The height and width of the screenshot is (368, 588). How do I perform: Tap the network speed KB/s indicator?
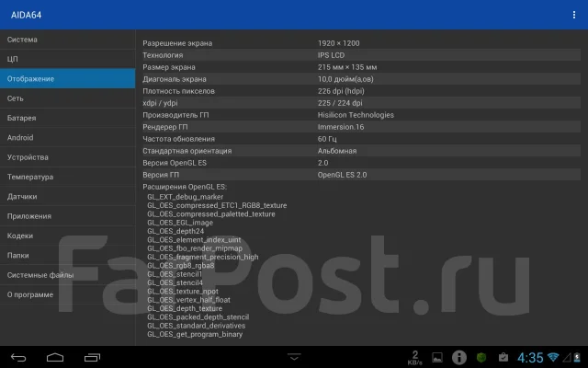click(x=414, y=358)
